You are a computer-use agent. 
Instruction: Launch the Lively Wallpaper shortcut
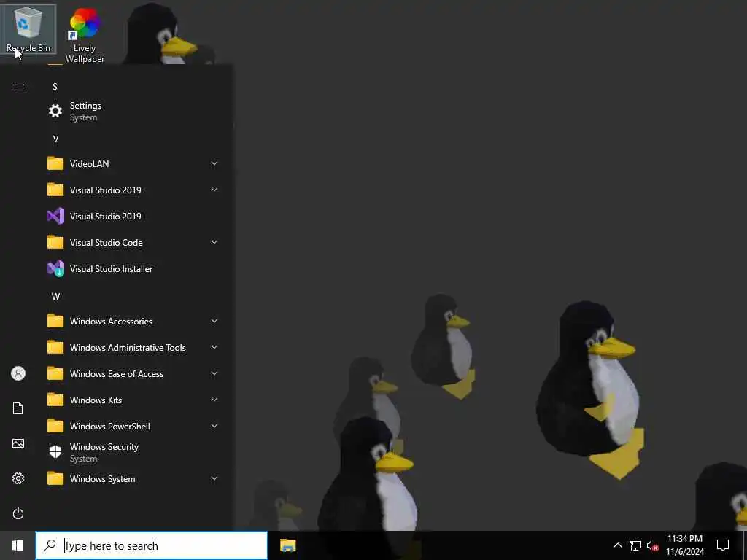(x=85, y=35)
